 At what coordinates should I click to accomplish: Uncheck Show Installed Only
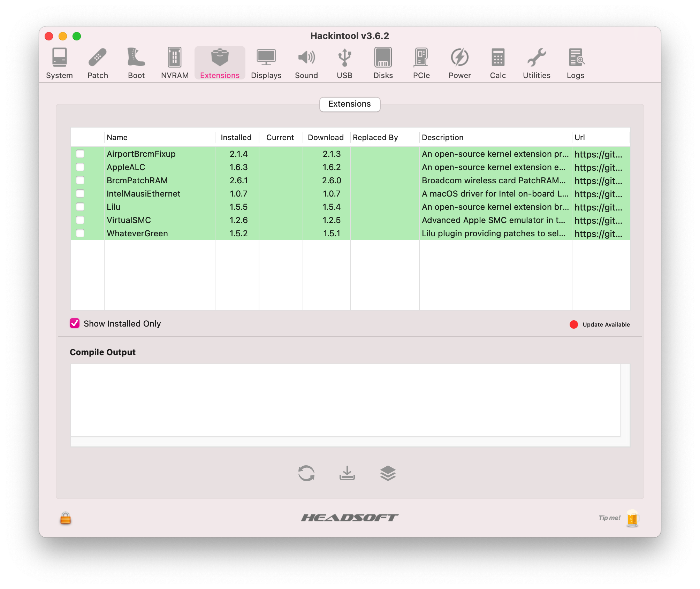[75, 323]
